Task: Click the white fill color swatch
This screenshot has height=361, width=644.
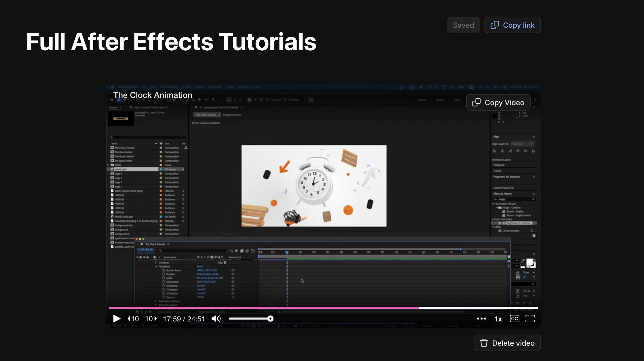Action: coord(529,262)
